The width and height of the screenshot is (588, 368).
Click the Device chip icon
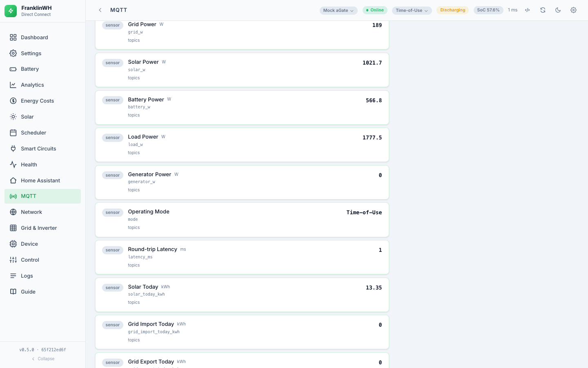point(13,244)
